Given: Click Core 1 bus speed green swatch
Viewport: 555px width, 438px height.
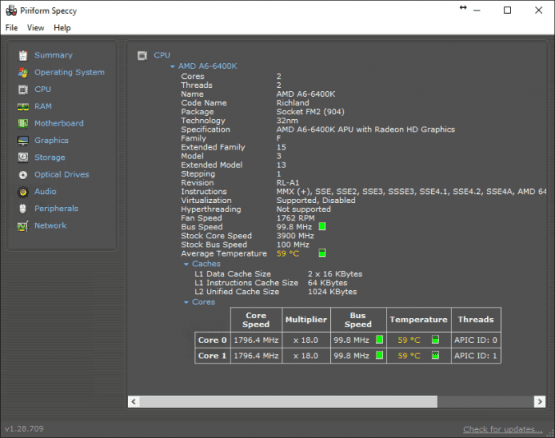Looking at the screenshot, I should point(379,355).
